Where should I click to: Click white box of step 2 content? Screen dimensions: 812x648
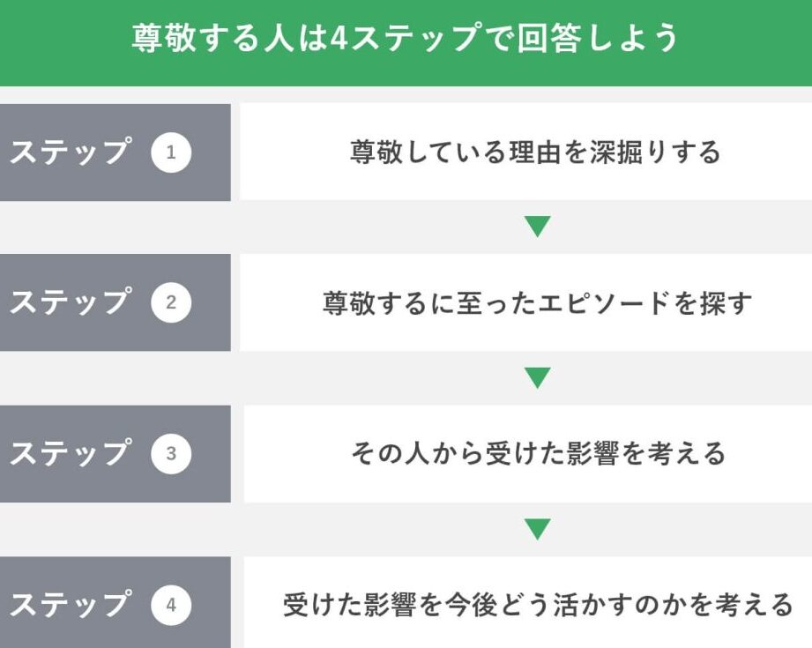click(x=525, y=302)
